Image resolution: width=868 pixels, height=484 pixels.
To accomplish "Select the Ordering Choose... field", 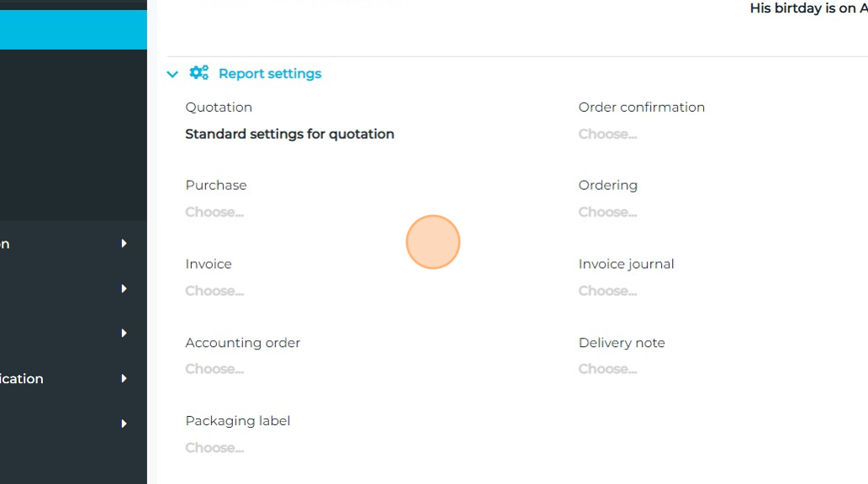I will click(x=607, y=213).
